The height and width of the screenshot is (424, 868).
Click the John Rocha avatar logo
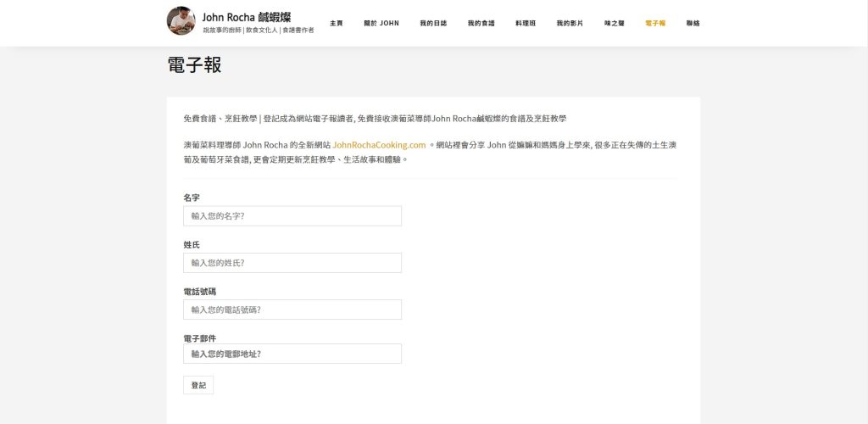tap(181, 21)
